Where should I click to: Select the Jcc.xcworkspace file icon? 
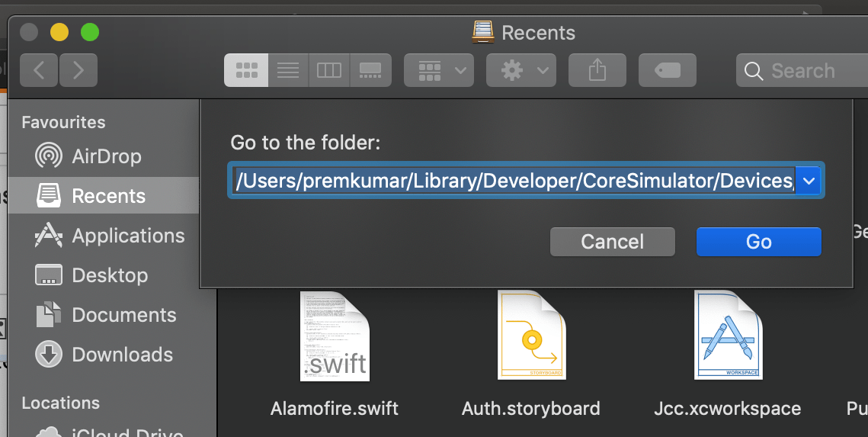728,335
